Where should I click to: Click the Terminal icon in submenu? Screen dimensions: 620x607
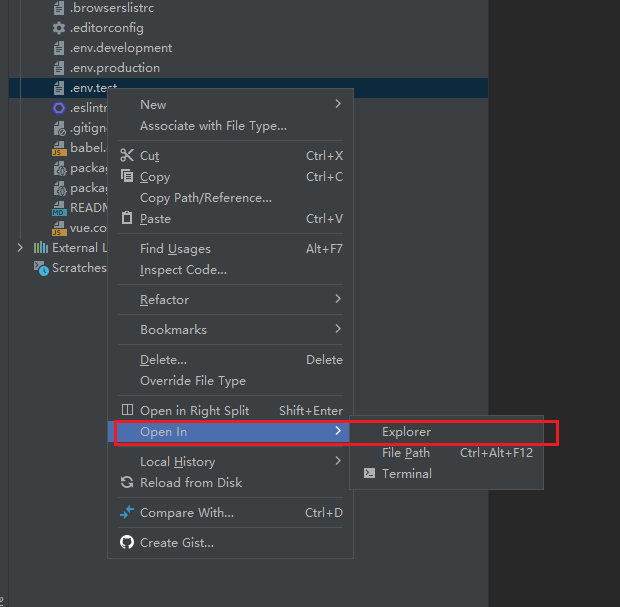(x=369, y=473)
